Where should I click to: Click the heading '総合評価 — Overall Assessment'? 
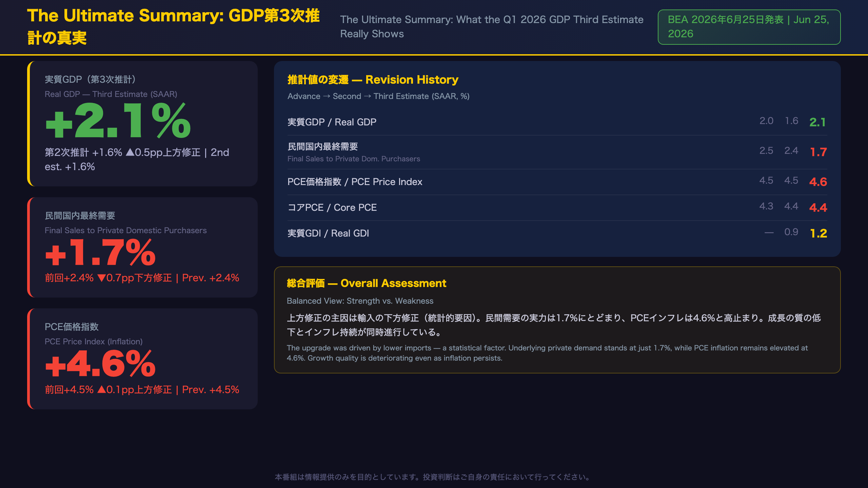coord(367,283)
